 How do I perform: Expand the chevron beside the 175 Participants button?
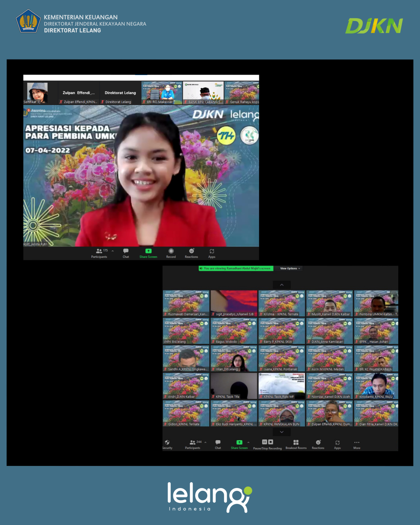pyautogui.click(x=113, y=251)
